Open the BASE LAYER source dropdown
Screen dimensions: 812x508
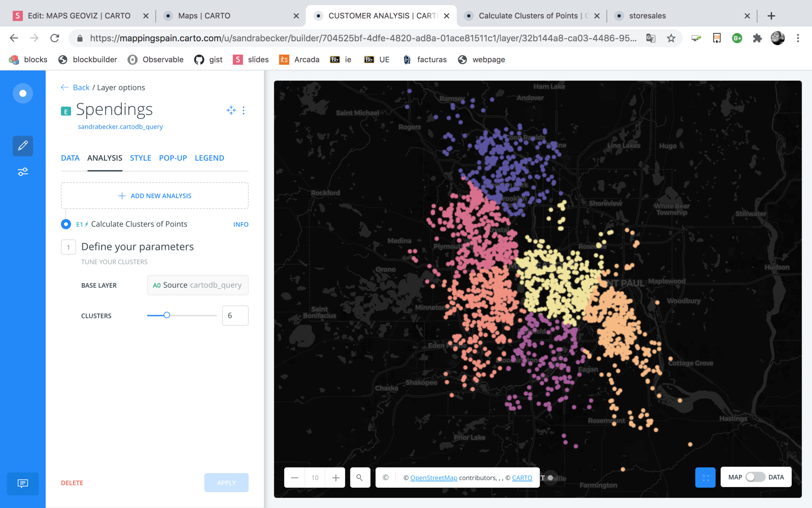(x=197, y=285)
